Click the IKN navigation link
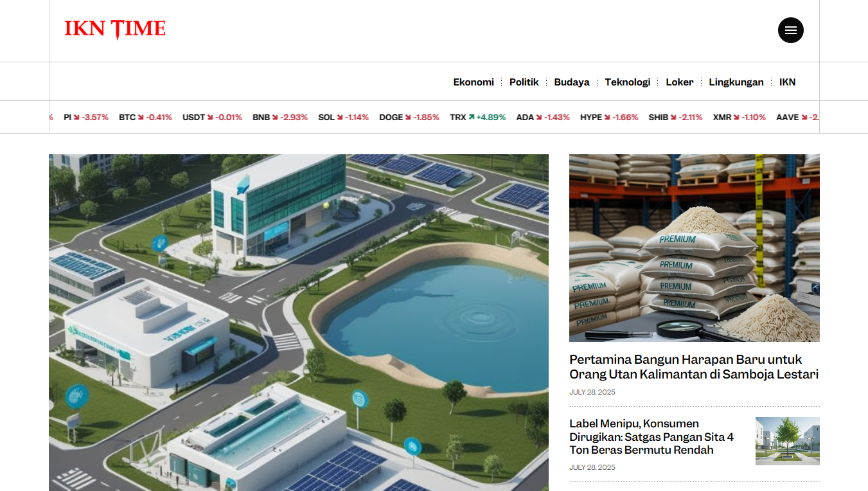The image size is (868, 491). click(787, 82)
